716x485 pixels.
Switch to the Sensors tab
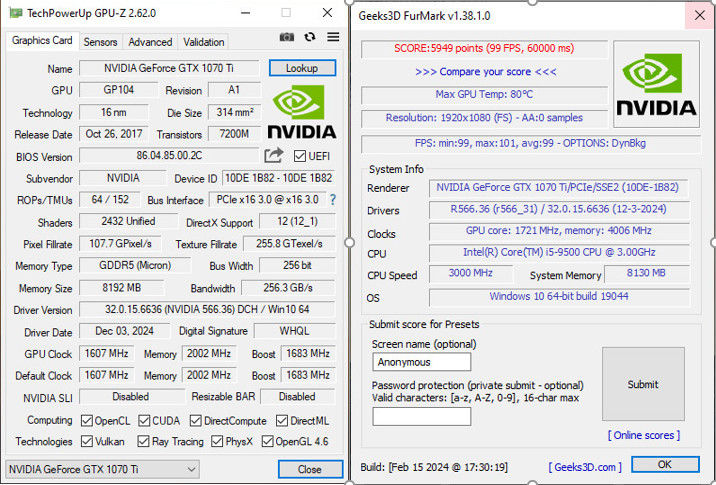100,42
